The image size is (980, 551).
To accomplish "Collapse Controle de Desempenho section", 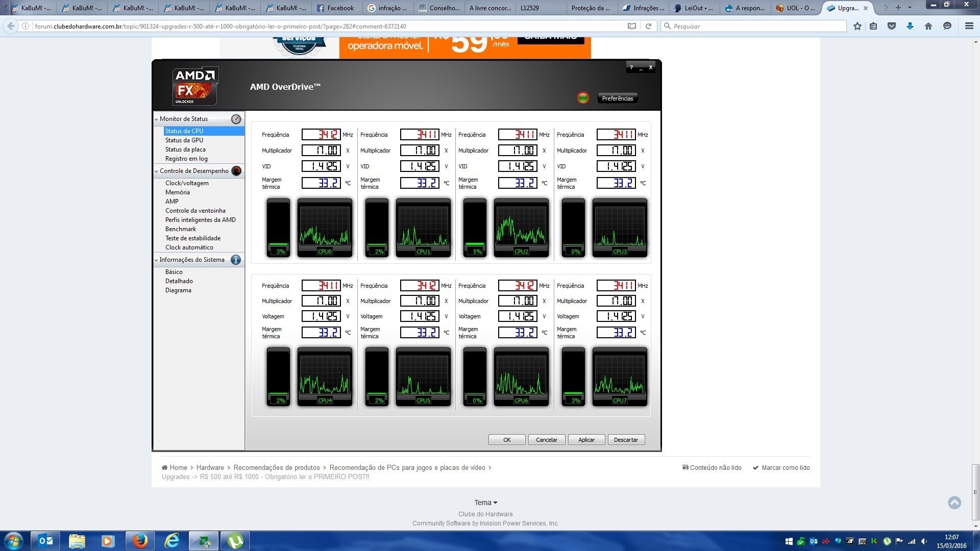I will click(156, 171).
